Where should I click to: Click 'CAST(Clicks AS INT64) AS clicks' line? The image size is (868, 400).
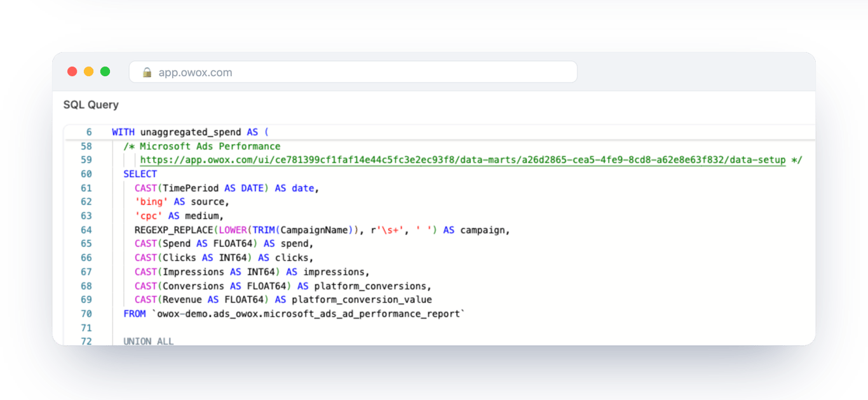coord(224,258)
